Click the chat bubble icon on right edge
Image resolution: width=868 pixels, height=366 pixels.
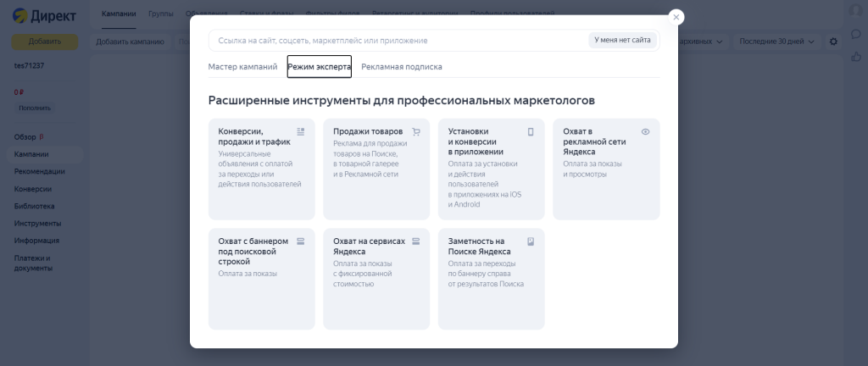(855, 33)
